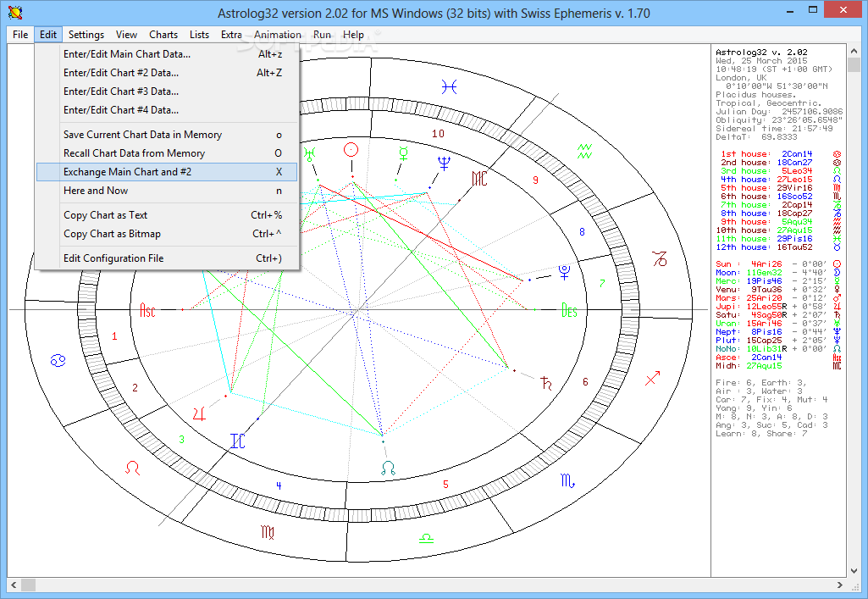Click the vertical scrollbar up arrow
Image resolution: width=868 pixels, height=599 pixels.
(x=854, y=51)
